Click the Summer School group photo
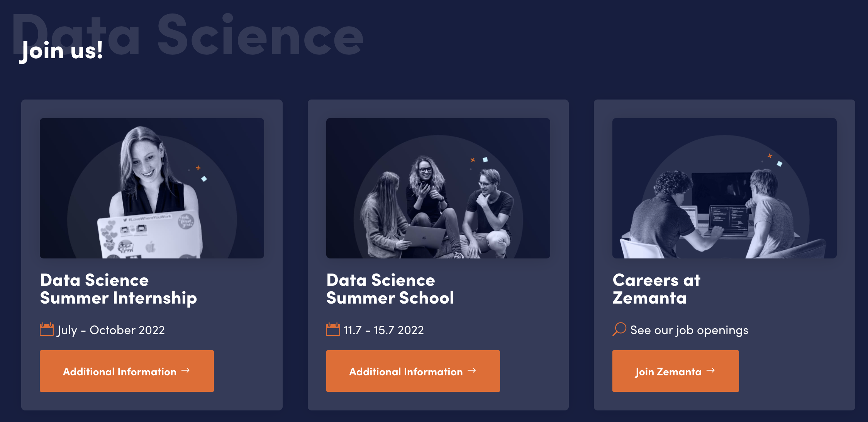 coord(438,188)
